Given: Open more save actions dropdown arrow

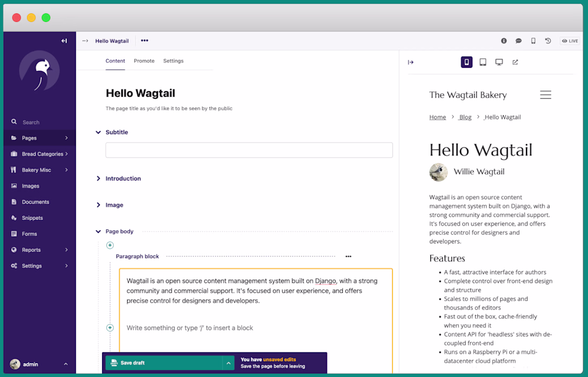Looking at the screenshot, I should [x=228, y=363].
